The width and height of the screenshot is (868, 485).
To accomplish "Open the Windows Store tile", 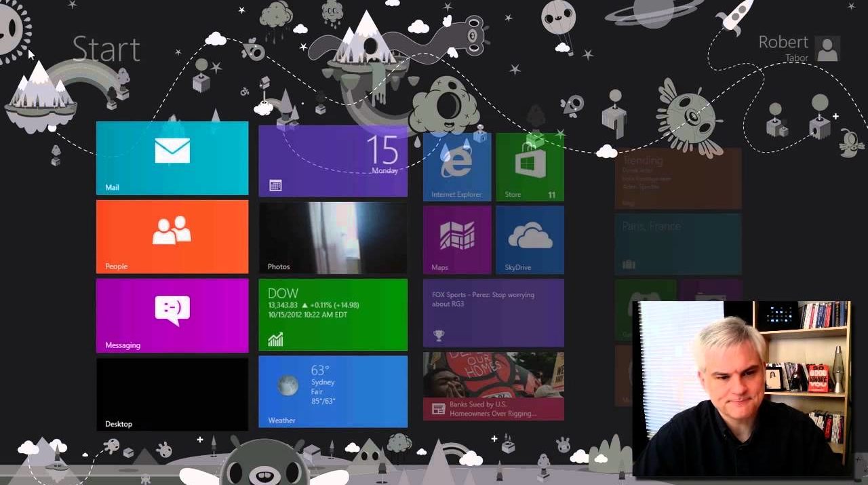I will tap(530, 167).
